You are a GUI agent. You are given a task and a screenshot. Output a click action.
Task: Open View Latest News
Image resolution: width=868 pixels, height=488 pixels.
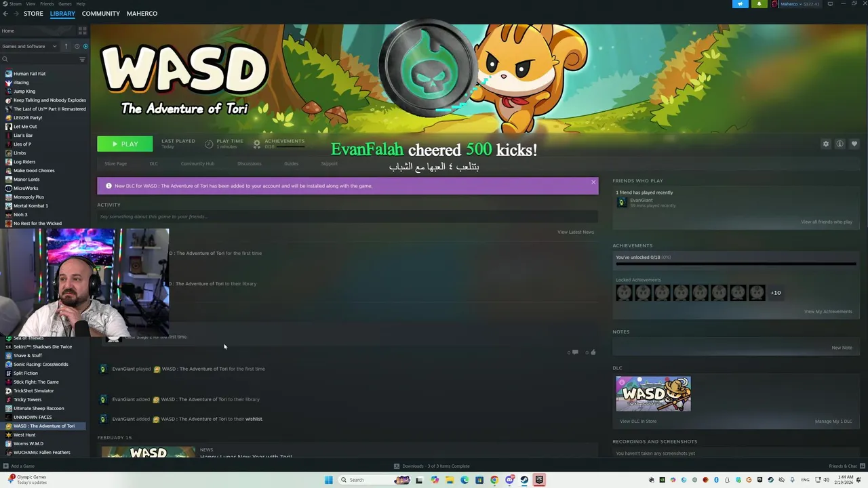click(576, 232)
